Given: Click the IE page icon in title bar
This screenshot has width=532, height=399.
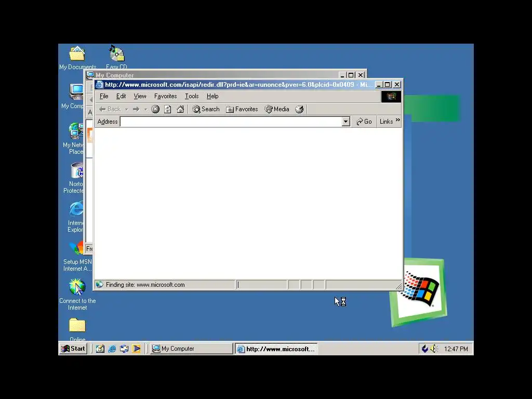Looking at the screenshot, I should [x=99, y=85].
